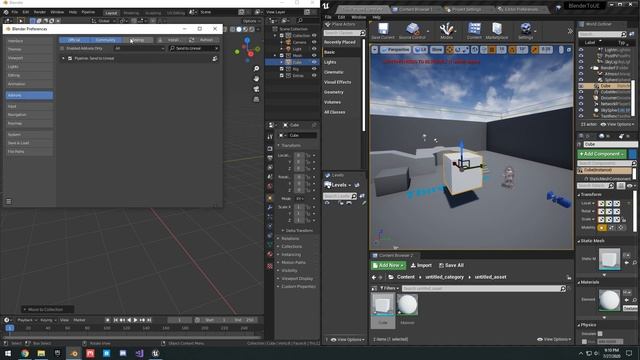Click Blender timeline current frame marker
Image resolution: width=640 pixels, height=360 pixels.
tap(10, 328)
